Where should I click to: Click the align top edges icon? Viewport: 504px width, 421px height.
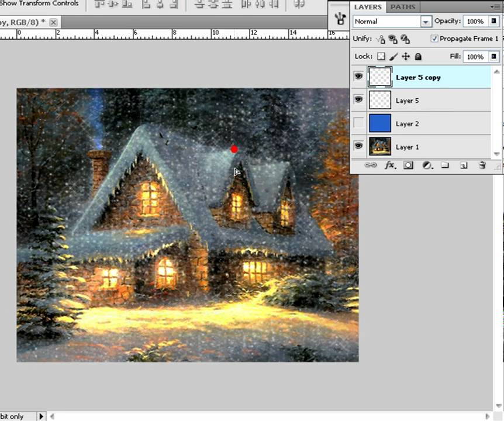tap(99, 4)
